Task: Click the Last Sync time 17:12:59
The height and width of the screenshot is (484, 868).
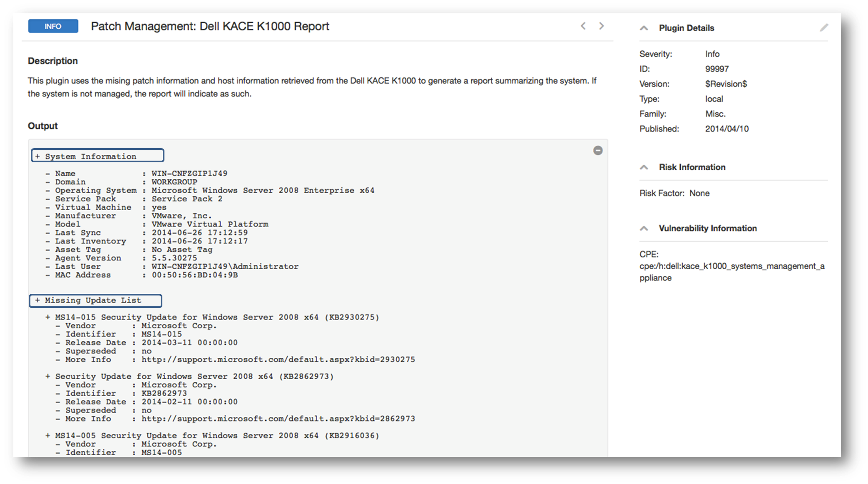Action: (228, 233)
